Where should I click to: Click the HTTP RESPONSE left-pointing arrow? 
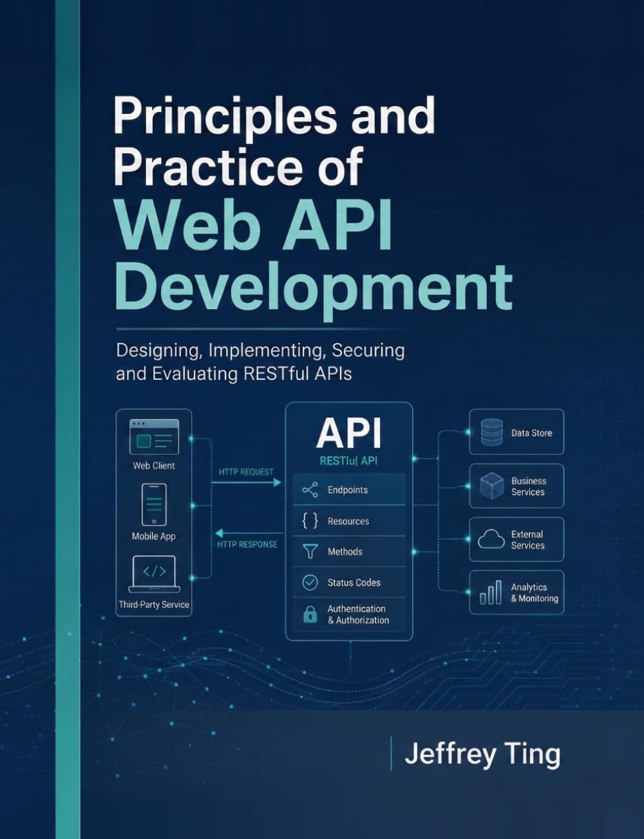[249, 533]
